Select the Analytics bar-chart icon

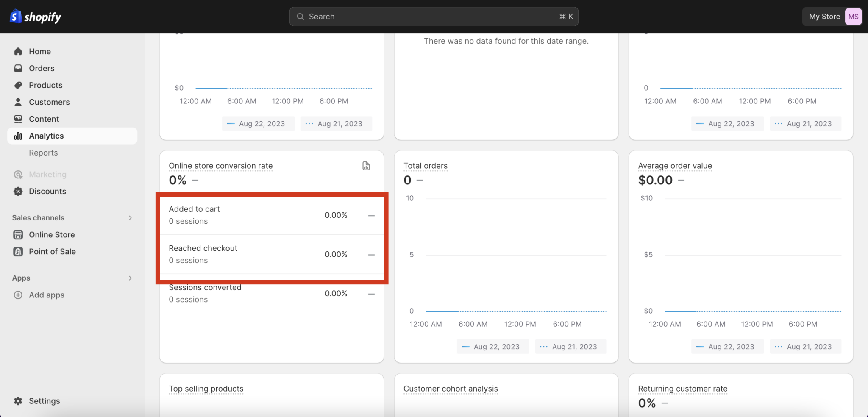[x=18, y=136]
